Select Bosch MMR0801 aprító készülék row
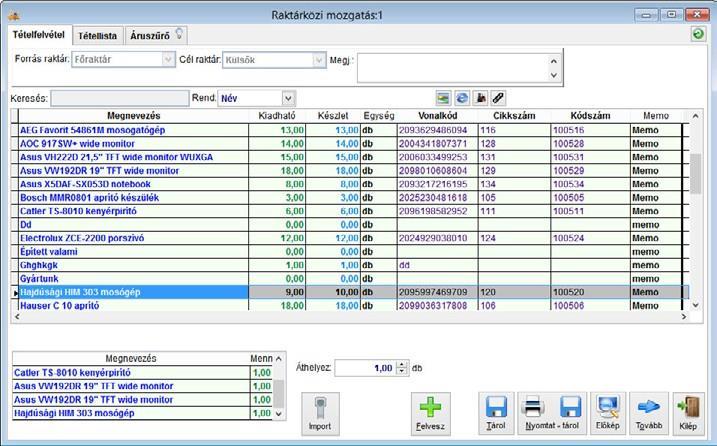The height and width of the screenshot is (446, 717). (350, 198)
